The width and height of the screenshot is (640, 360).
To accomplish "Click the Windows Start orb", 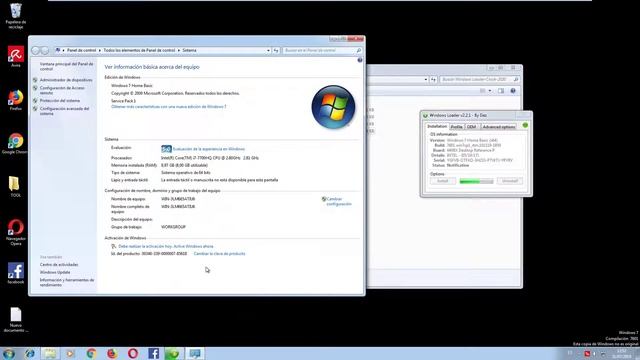I will [x=9, y=353].
